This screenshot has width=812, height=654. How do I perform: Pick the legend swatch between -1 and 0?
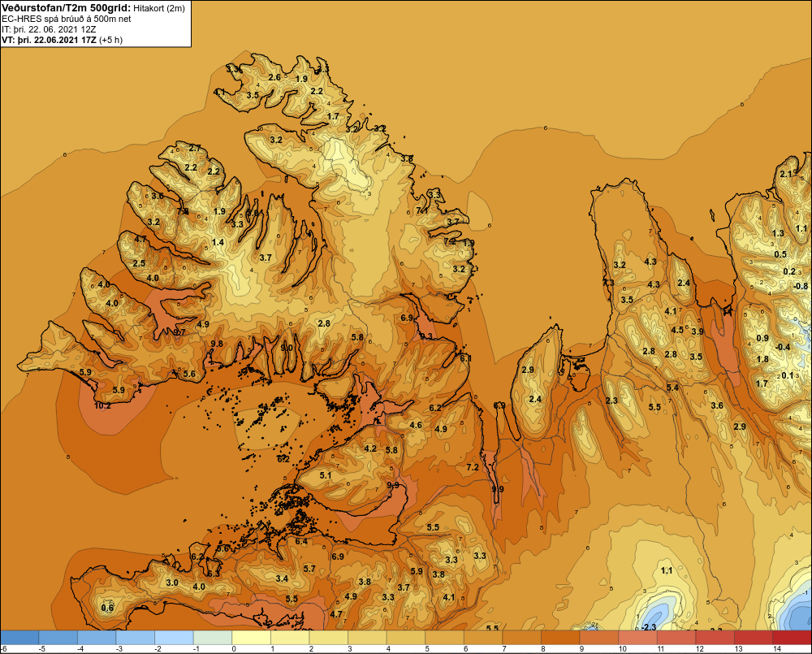point(212,637)
